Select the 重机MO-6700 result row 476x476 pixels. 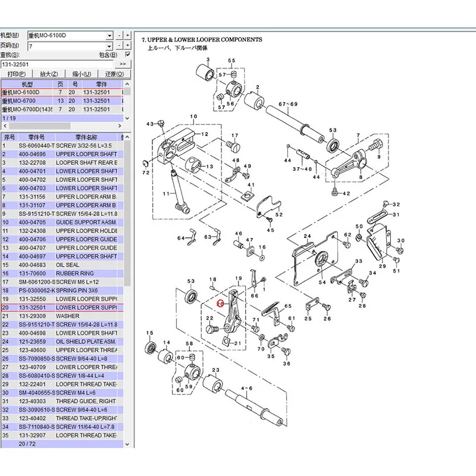click(62, 101)
